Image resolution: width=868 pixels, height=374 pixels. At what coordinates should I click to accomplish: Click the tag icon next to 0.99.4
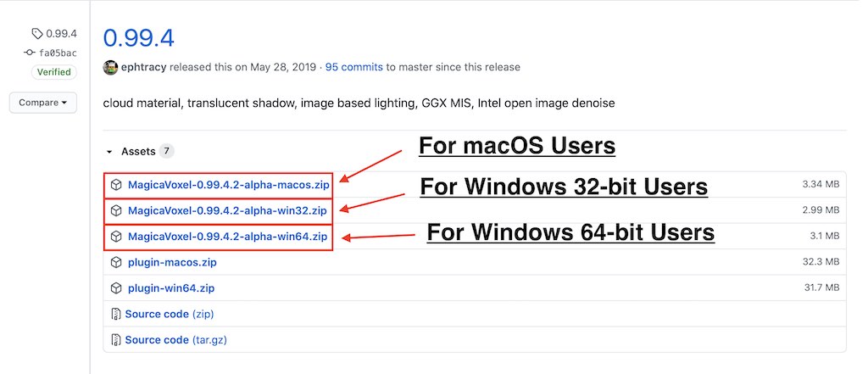click(x=36, y=34)
